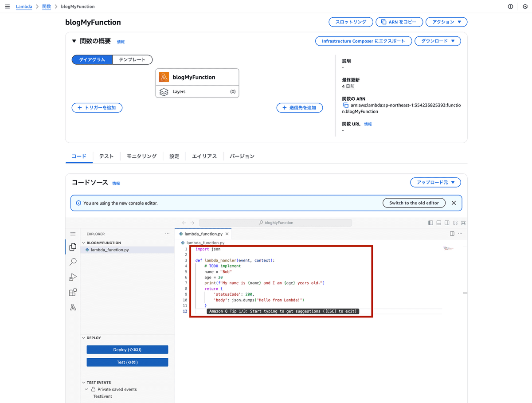Open Run and Debug icon in activity bar
532x403 pixels.
73,277
